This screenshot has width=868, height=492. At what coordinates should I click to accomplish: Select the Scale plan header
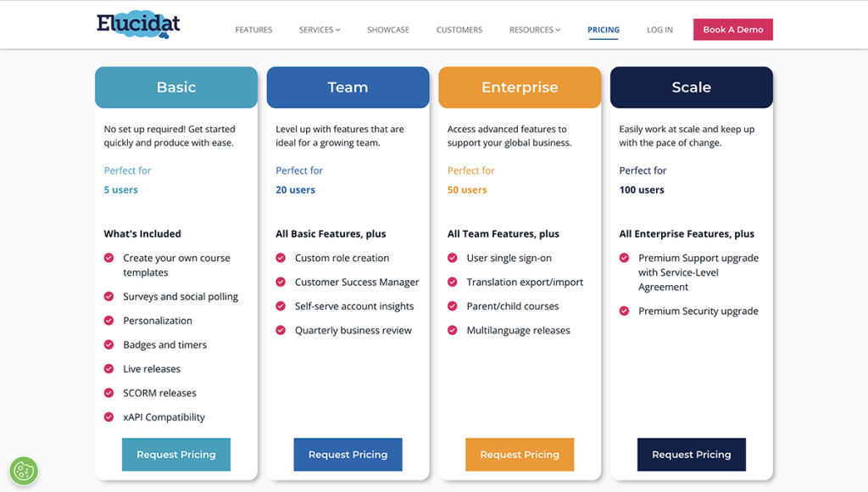pyautogui.click(x=692, y=87)
